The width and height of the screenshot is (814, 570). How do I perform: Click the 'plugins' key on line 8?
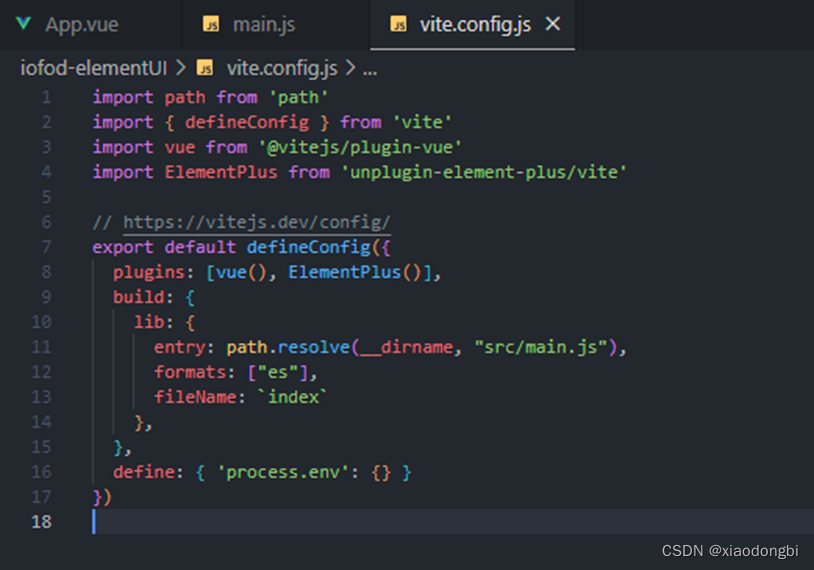click(x=149, y=272)
